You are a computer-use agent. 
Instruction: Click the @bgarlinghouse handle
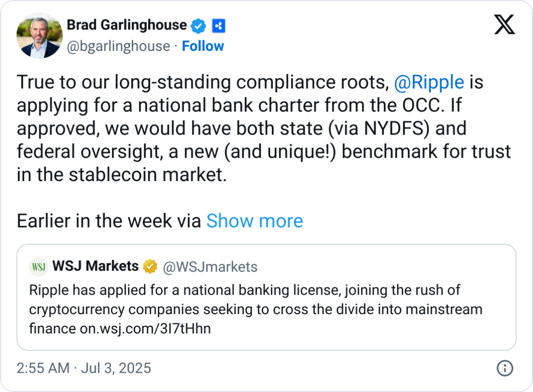(119, 46)
